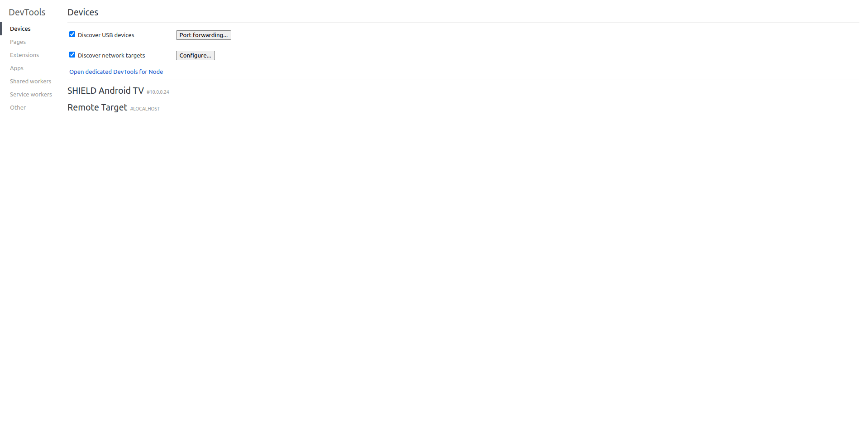Switch to the Pages section
Screen dimensions: 868x423
click(x=18, y=42)
